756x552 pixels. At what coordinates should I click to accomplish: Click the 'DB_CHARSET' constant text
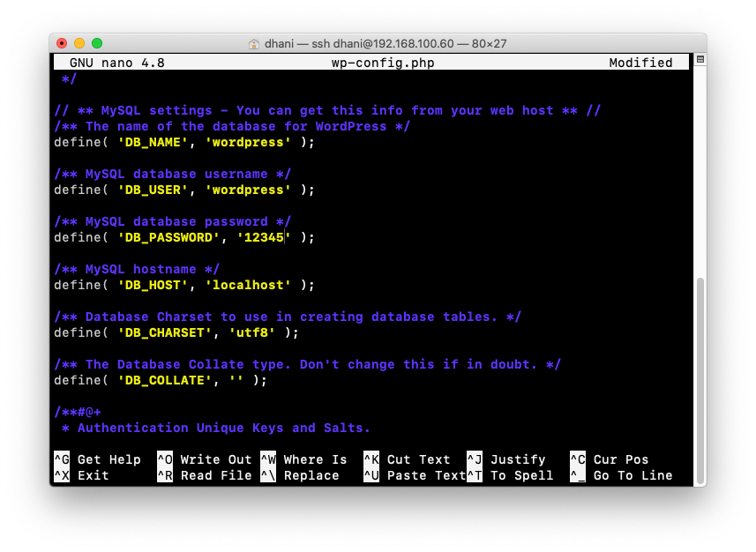(165, 333)
